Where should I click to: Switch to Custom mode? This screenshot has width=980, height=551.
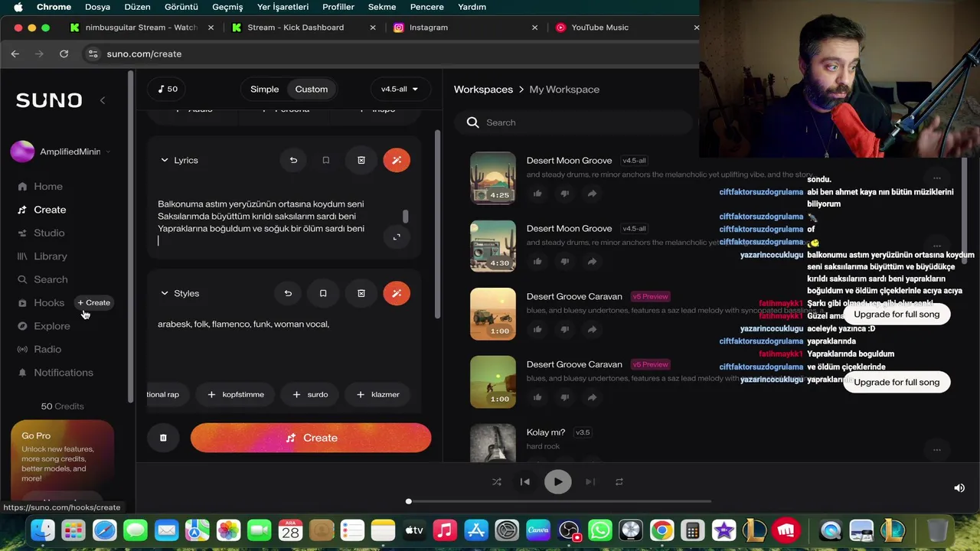click(x=312, y=89)
